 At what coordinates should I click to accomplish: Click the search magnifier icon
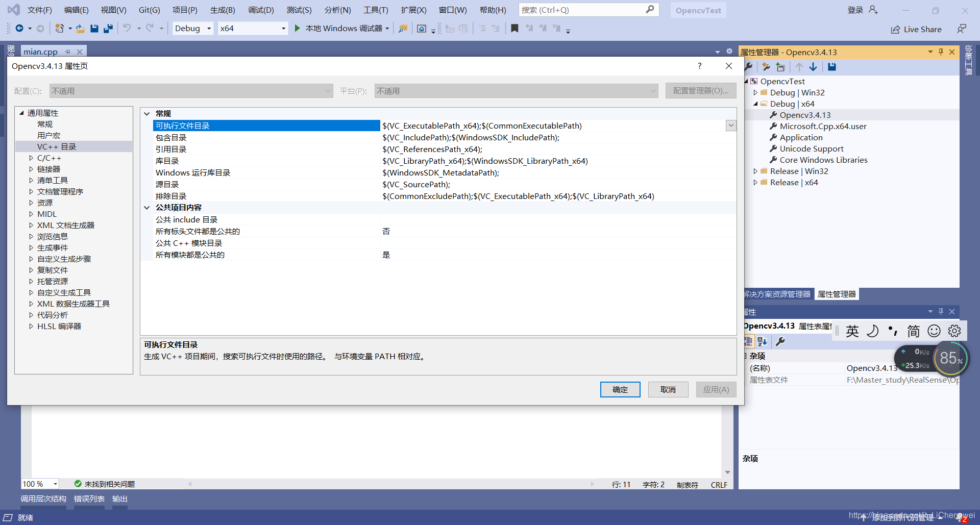(650, 10)
